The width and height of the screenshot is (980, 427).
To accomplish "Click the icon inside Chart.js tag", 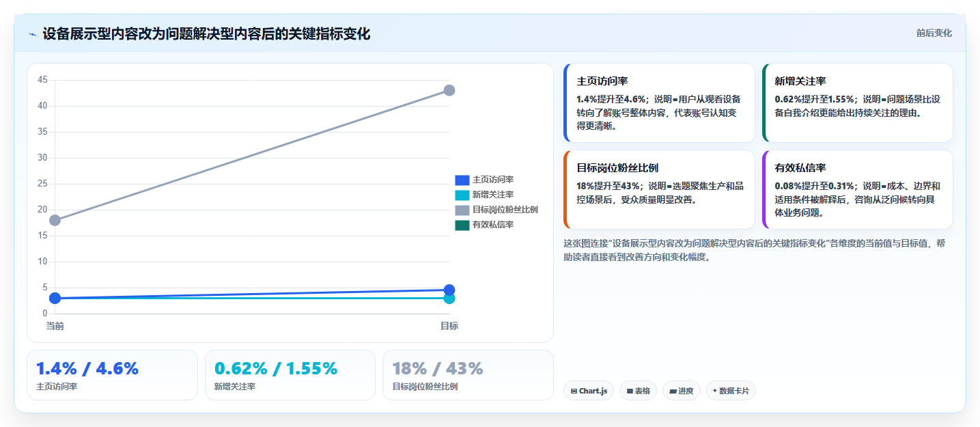I will (574, 391).
